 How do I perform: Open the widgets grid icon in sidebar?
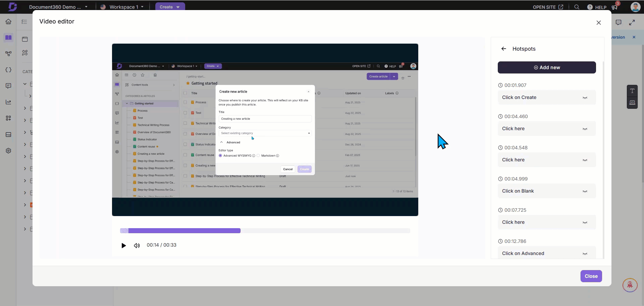pos(8,118)
